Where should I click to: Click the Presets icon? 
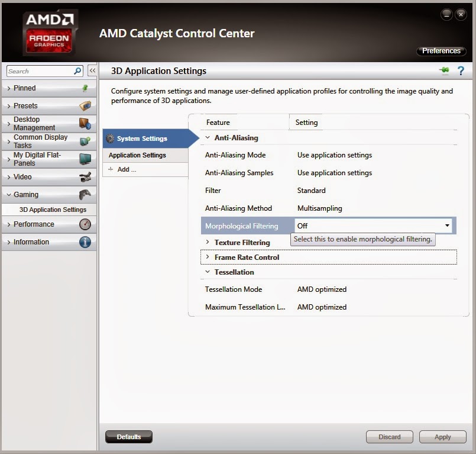(85, 106)
